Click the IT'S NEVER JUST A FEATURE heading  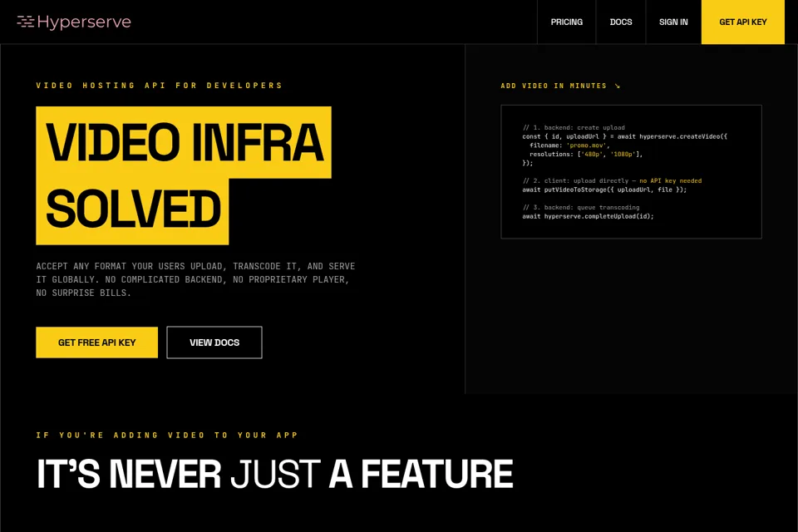tap(275, 474)
